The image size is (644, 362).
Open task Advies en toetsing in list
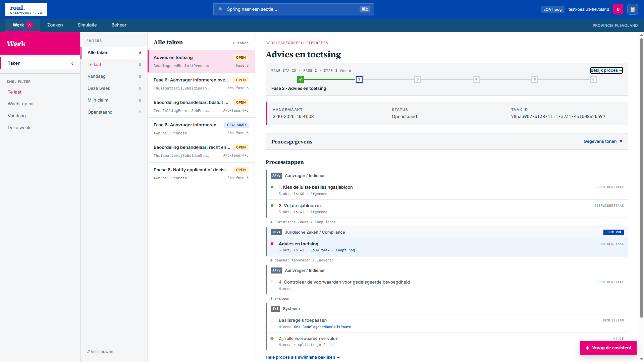click(x=201, y=61)
